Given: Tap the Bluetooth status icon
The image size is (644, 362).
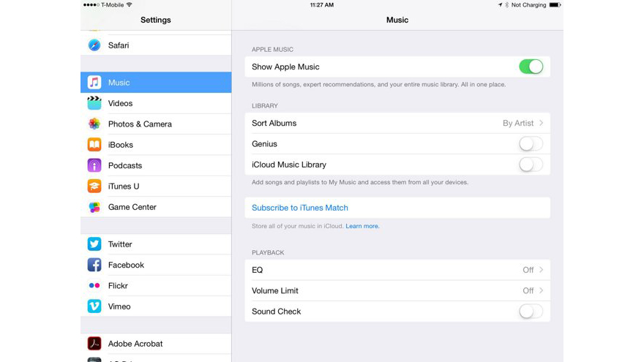Looking at the screenshot, I should coord(506,5).
